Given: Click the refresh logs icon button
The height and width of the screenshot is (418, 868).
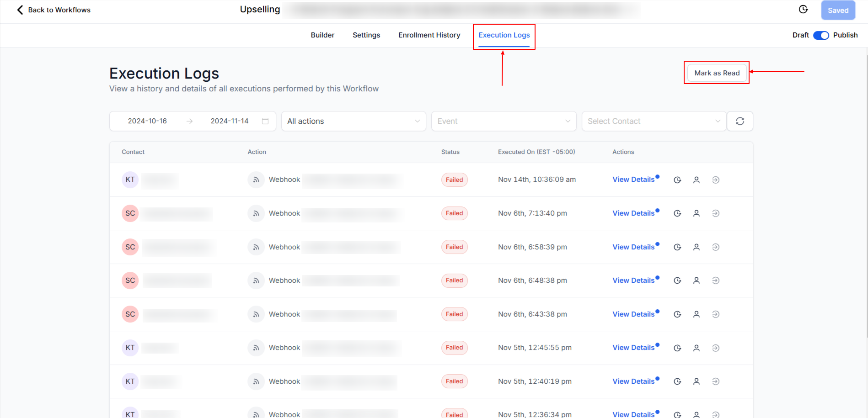Looking at the screenshot, I should click(x=739, y=121).
